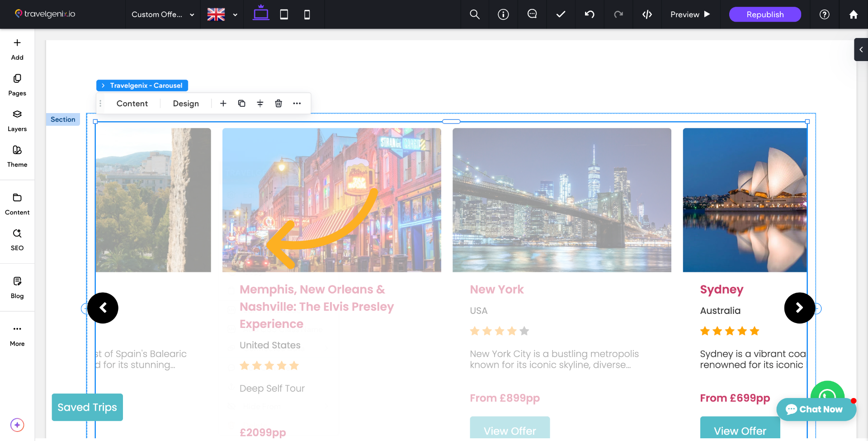
Task: Switch to tablet preview mode
Action: click(x=284, y=14)
